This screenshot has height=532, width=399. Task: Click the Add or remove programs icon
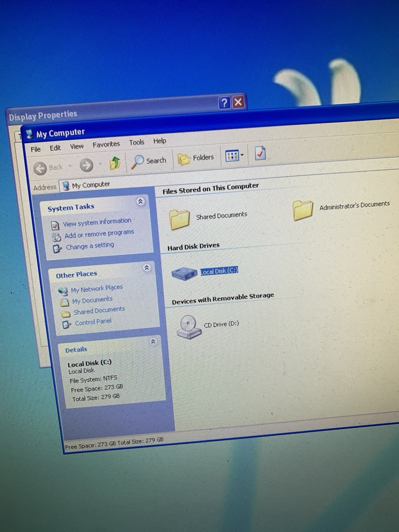(x=57, y=237)
